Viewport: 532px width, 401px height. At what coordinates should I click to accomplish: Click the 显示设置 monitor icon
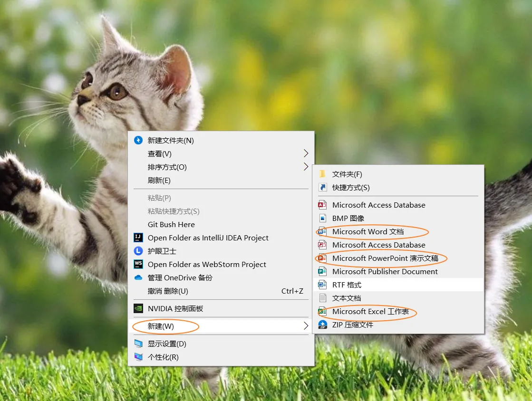tap(138, 344)
